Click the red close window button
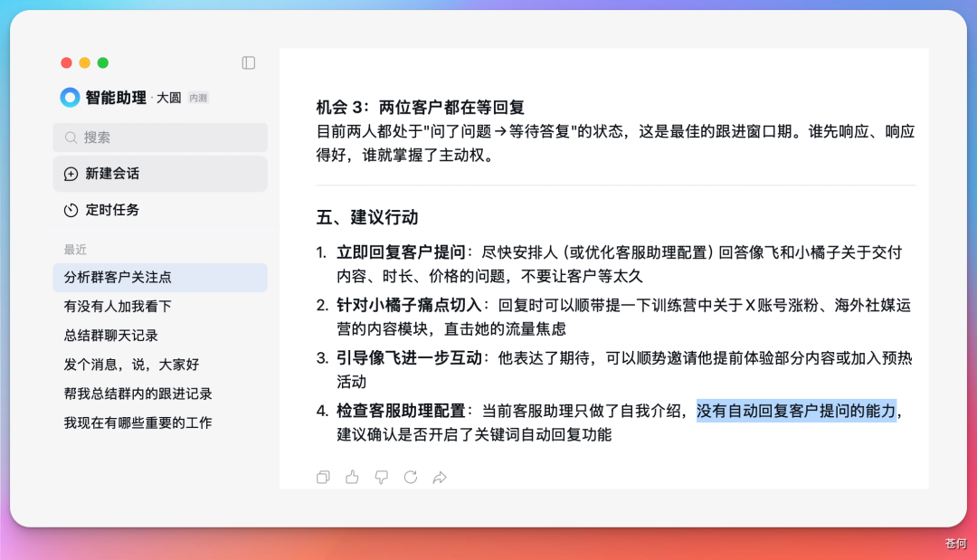The image size is (977, 560). point(67,63)
